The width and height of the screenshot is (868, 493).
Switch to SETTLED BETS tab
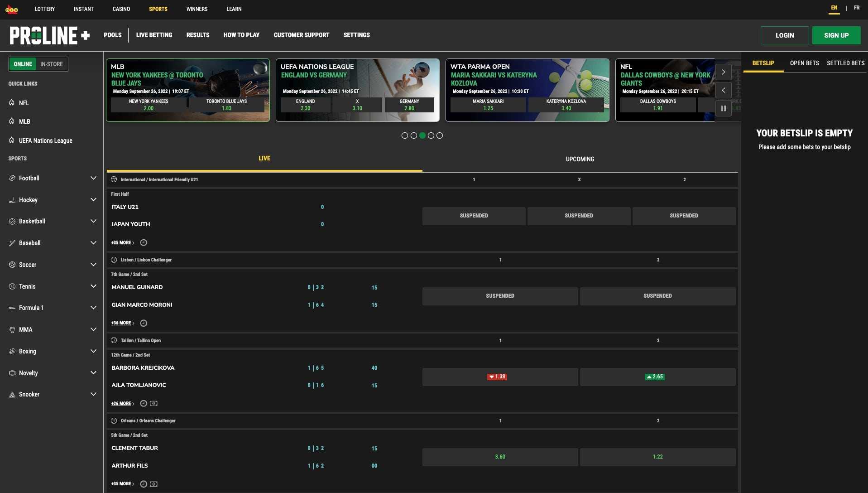click(845, 63)
